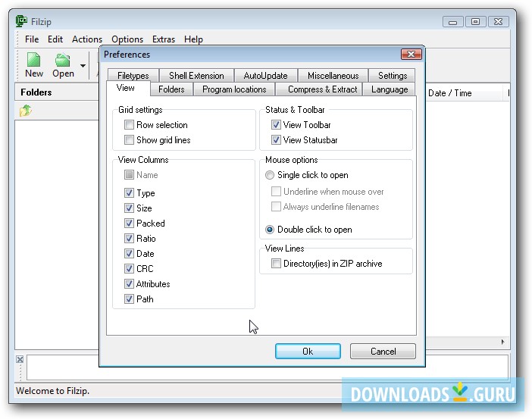This screenshot has width=532, height=419.
Task: Uncheck the View Statusbar checkbox
Action: tap(276, 139)
